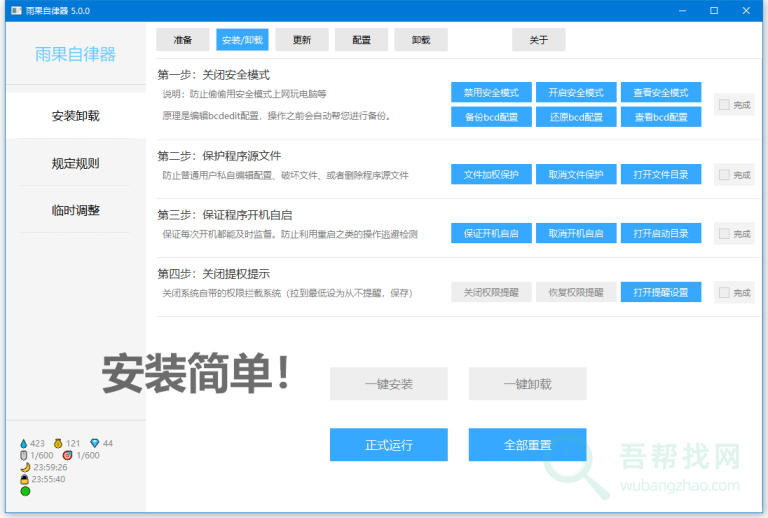The height and width of the screenshot is (518, 768).
Task: Click the 备份bcd配置 button
Action: tap(491, 117)
